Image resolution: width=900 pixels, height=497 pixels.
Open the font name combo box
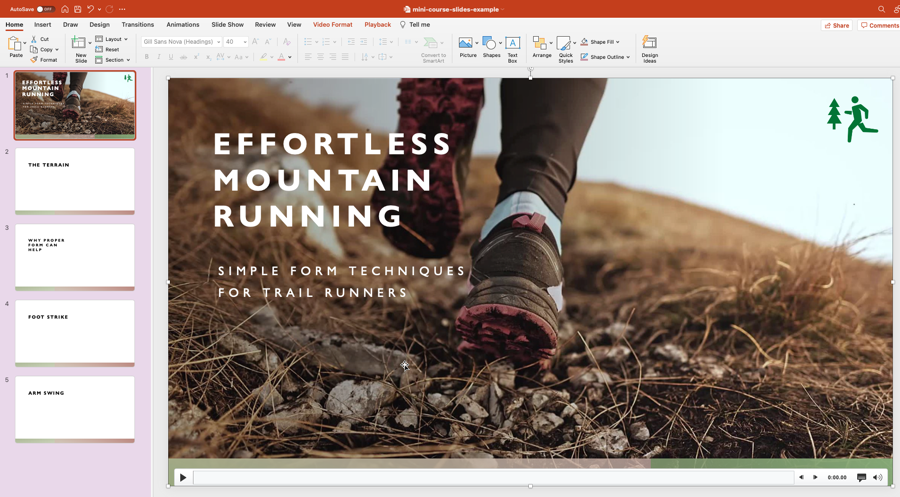pos(181,42)
